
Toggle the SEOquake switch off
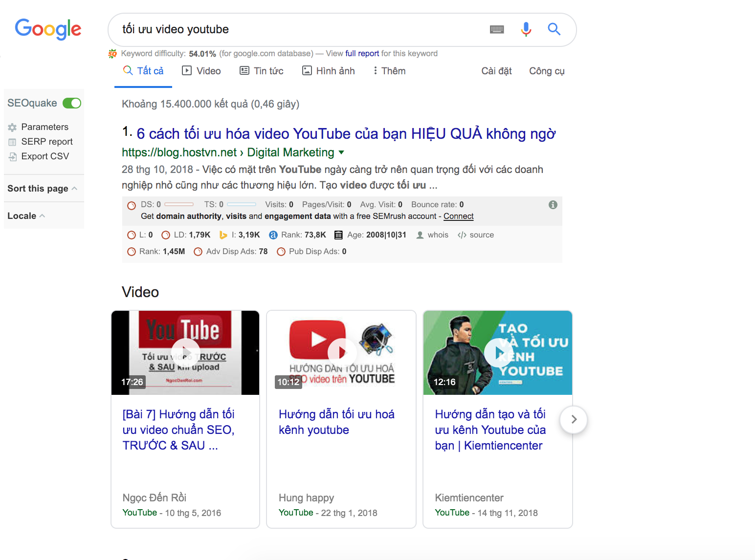72,103
